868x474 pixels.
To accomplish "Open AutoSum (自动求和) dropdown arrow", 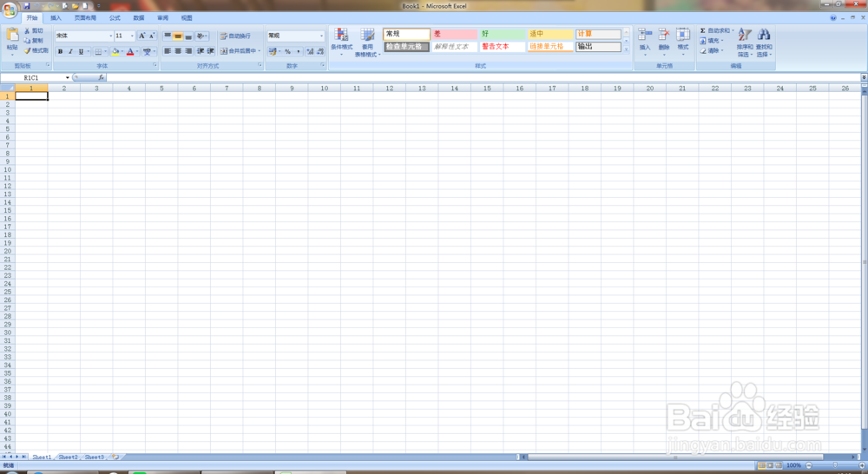I will [733, 31].
